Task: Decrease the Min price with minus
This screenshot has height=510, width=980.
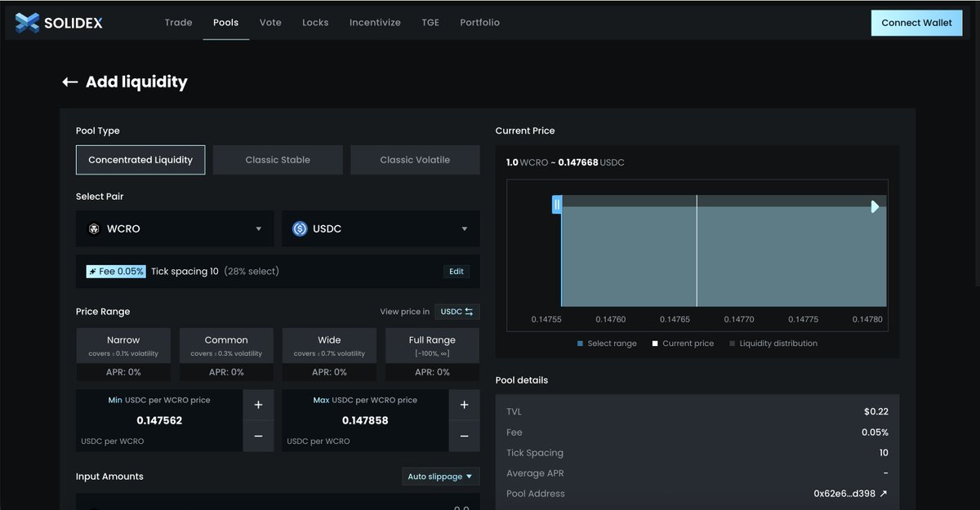Action: coord(258,437)
